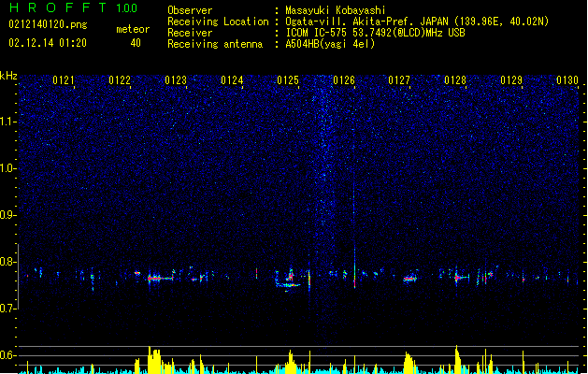Click time marker 0122
The width and height of the screenshot is (588, 374).
click(120, 80)
